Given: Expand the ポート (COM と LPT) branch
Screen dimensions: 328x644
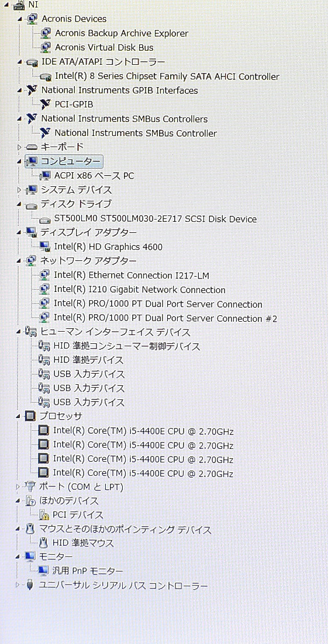Looking at the screenshot, I should coord(18,487).
